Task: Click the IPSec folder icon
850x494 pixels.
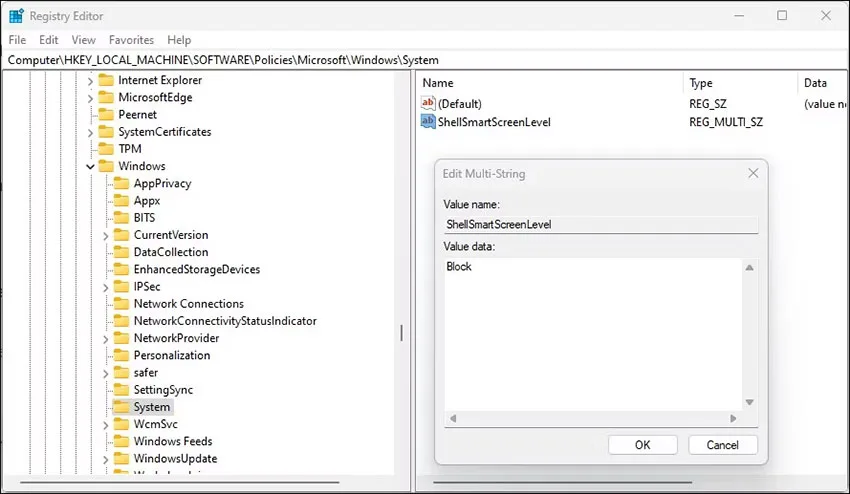Action: click(121, 286)
